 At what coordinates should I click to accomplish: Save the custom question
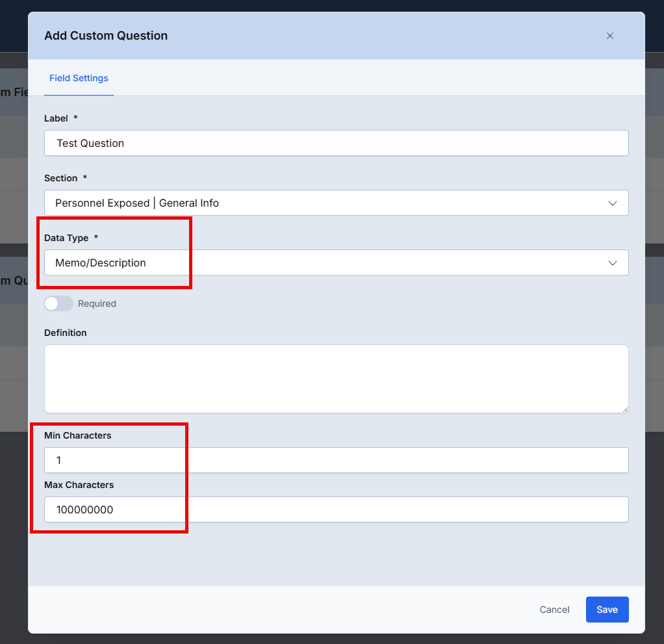(x=607, y=610)
